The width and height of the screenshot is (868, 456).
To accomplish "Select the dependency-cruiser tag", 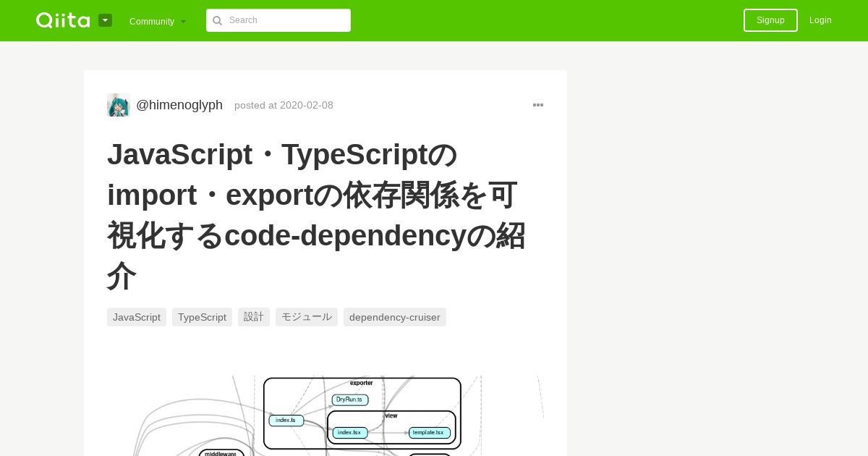I will coord(395,317).
